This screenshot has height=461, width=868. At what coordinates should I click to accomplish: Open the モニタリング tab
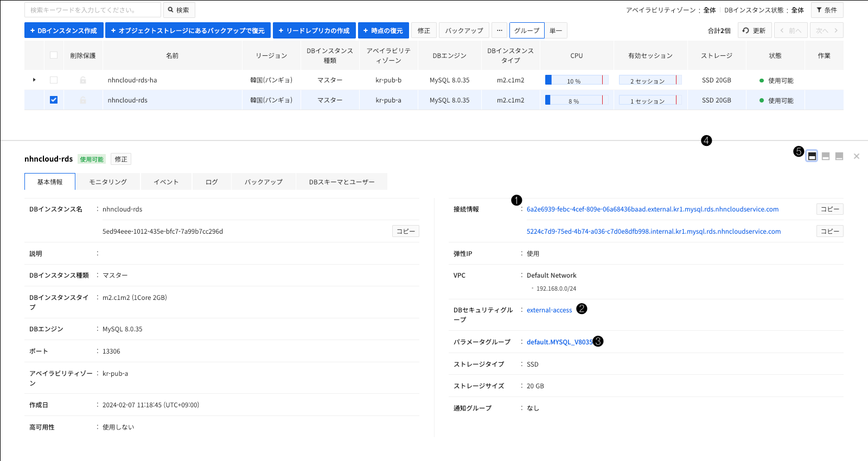click(108, 182)
